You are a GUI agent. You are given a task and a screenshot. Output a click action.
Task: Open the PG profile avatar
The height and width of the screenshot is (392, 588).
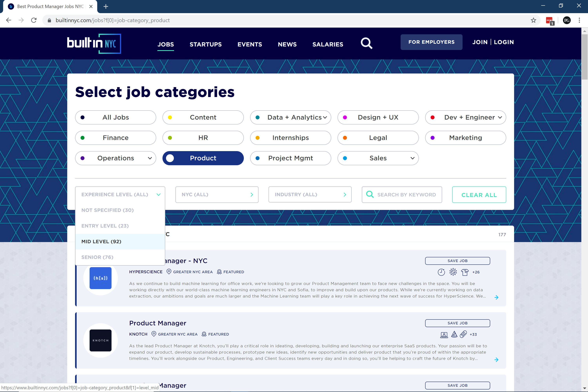[x=566, y=20]
